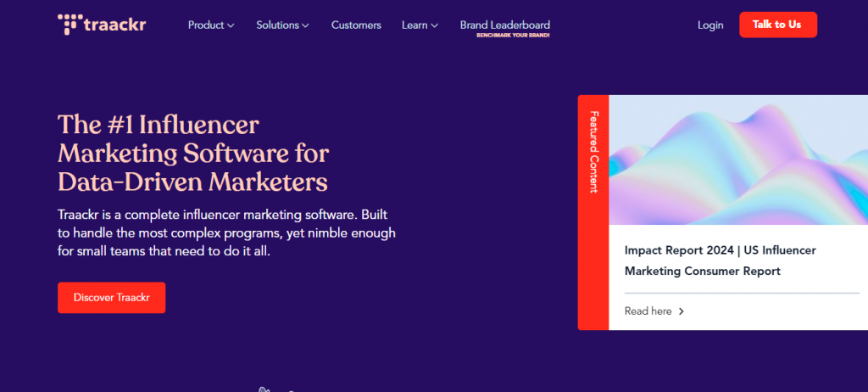Click the Featured Content red side label

(593, 212)
